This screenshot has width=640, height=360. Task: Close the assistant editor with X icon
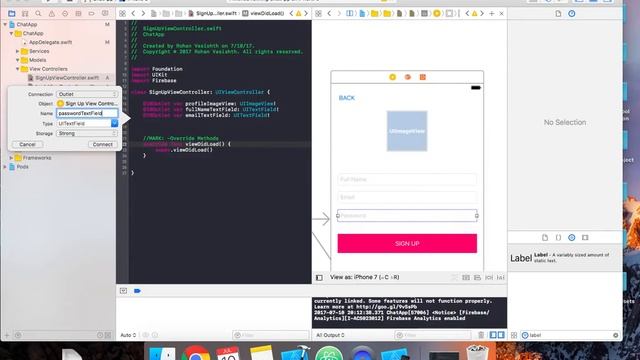[502, 13]
